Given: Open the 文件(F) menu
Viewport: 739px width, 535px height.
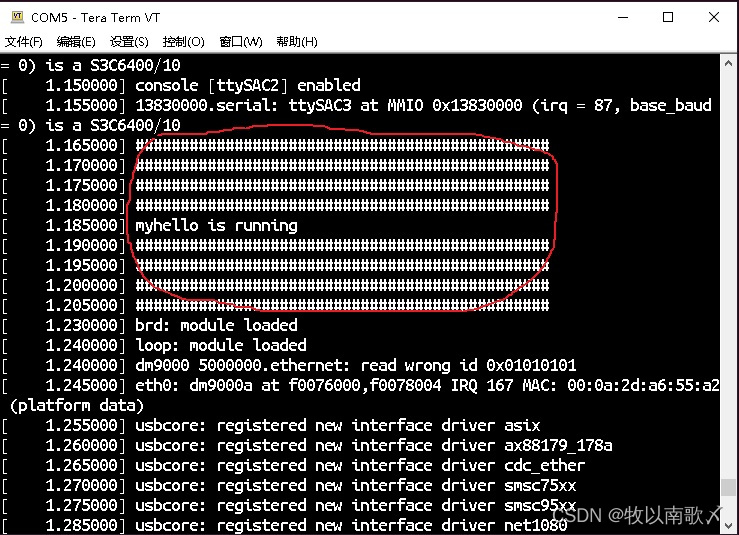Looking at the screenshot, I should point(24,42).
